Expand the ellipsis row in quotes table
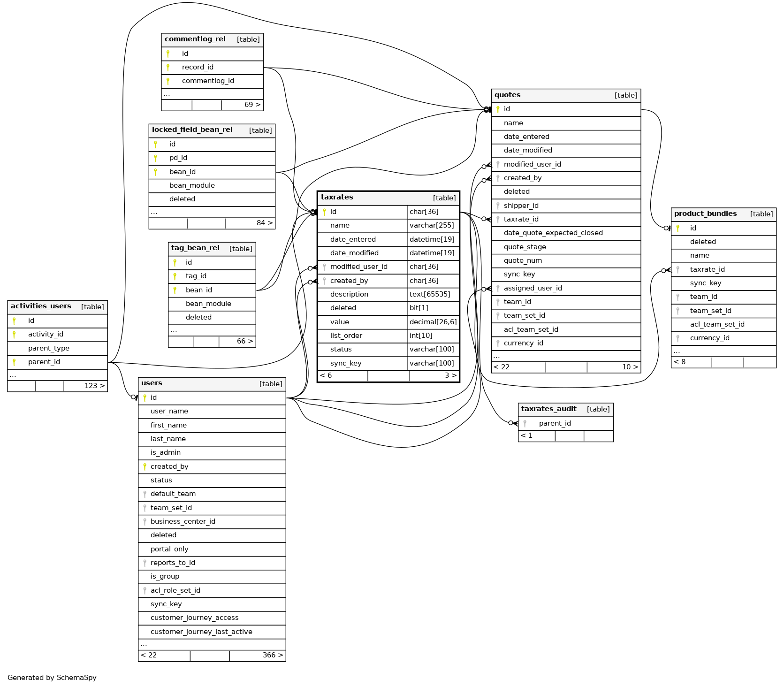Viewport: 784px width, 687px height. pos(496,356)
